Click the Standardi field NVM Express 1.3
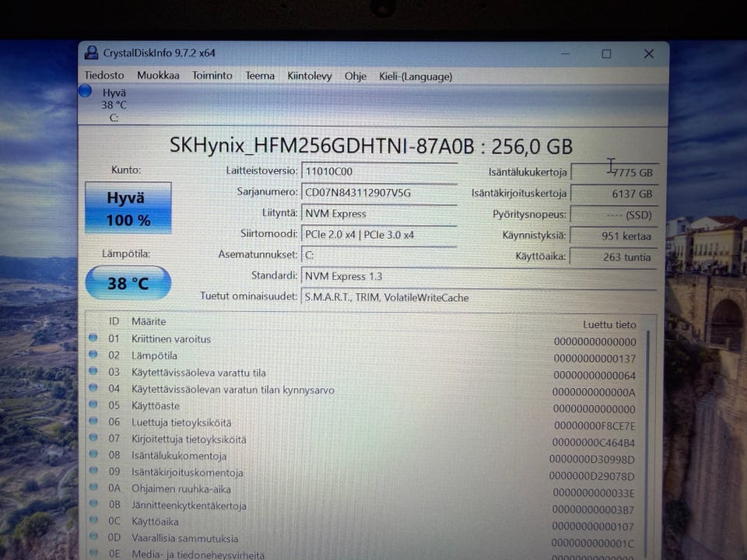 (x=479, y=276)
